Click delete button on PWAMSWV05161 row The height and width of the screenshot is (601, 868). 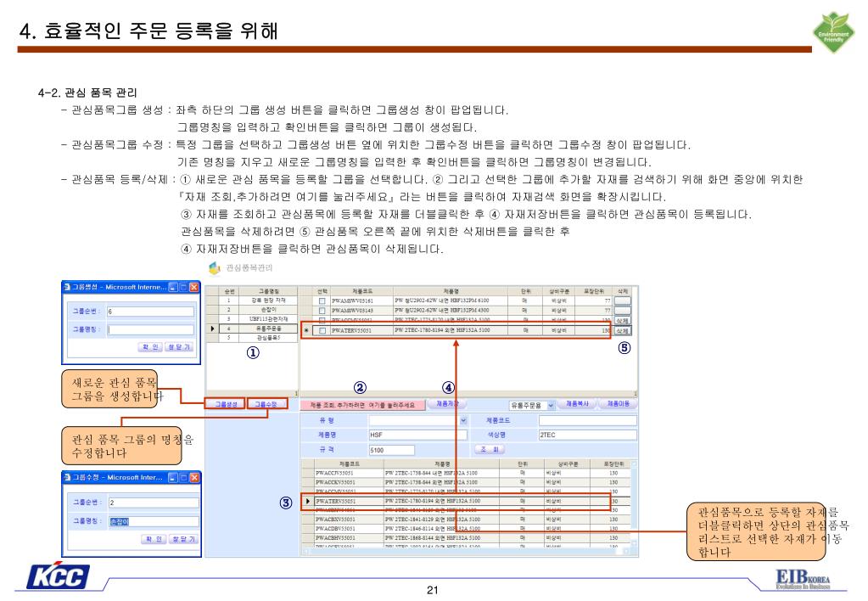coord(622,300)
